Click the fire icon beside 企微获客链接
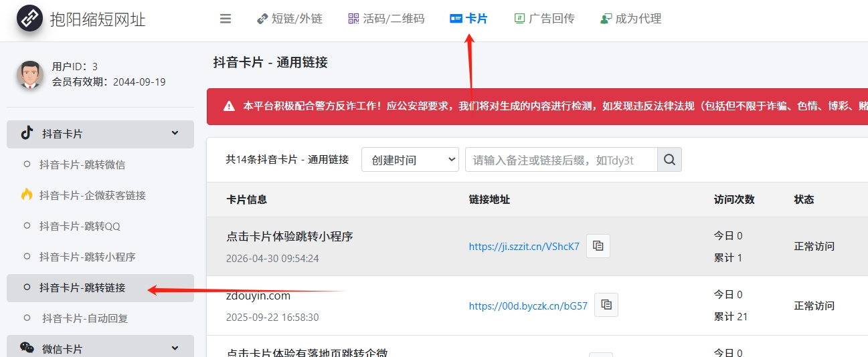The width and height of the screenshot is (868, 357). pyautogui.click(x=27, y=195)
